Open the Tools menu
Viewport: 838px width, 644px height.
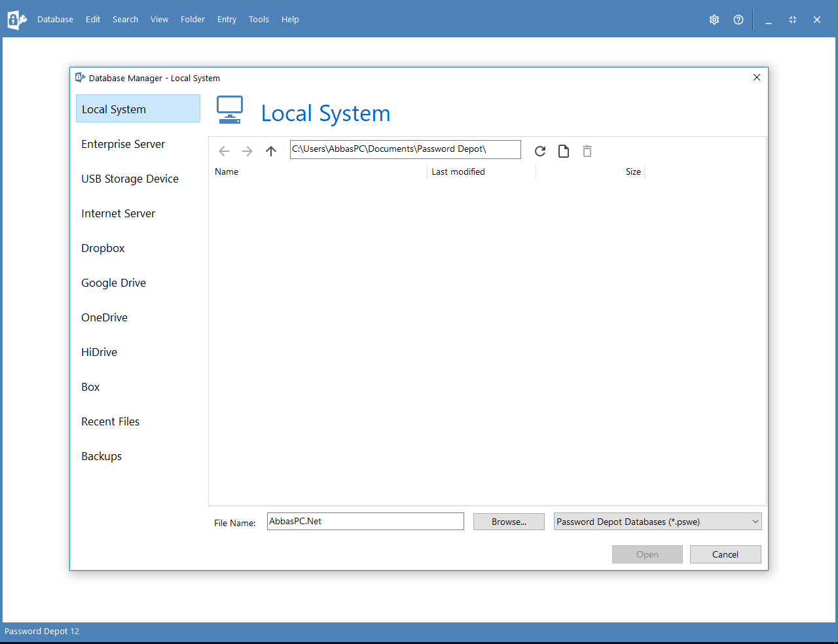[x=259, y=20]
